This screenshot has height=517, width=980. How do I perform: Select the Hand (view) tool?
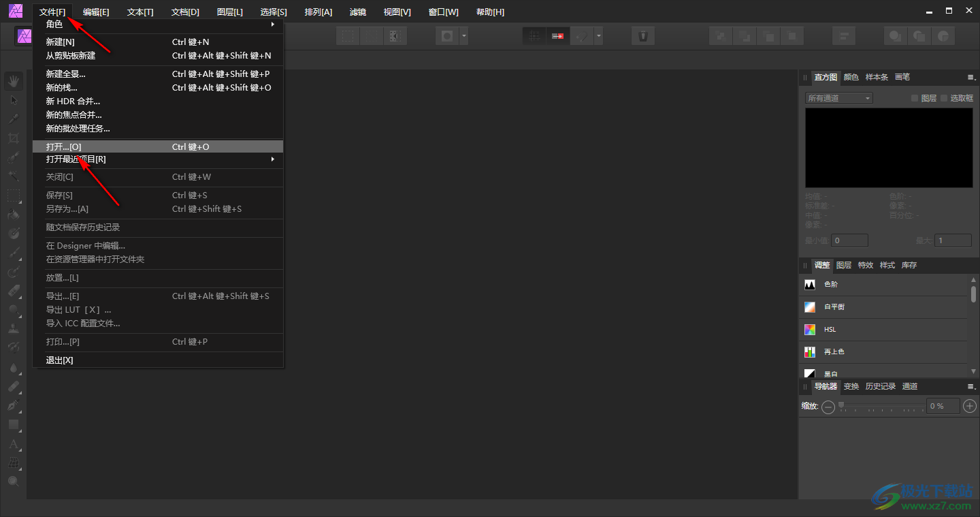tap(14, 82)
